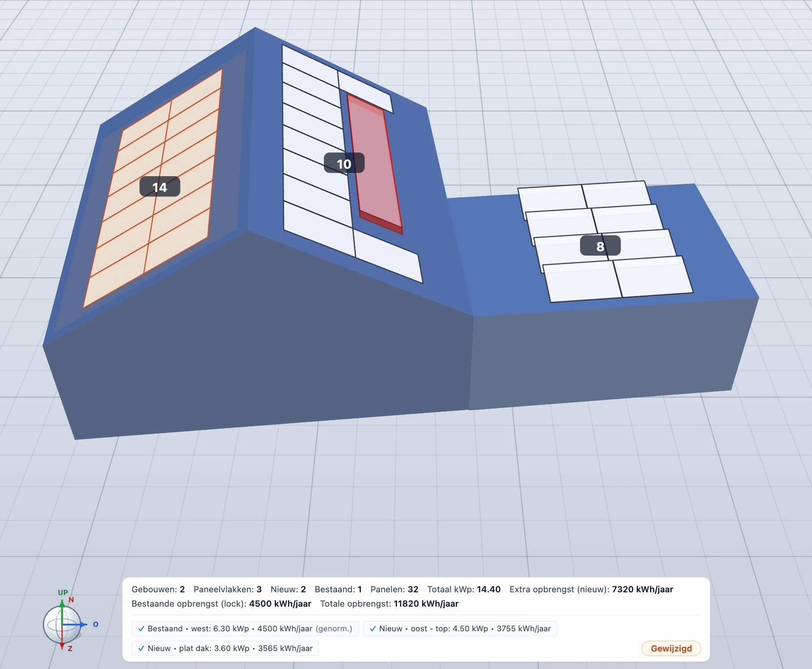Click the Gewijzigd status badge
This screenshot has height=669, width=812.
tap(671, 648)
